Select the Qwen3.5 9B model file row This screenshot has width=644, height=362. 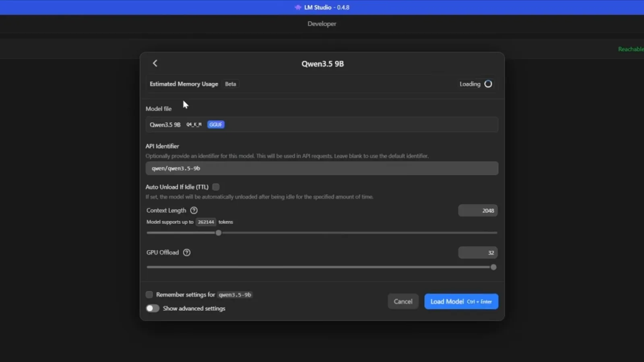[x=322, y=125]
